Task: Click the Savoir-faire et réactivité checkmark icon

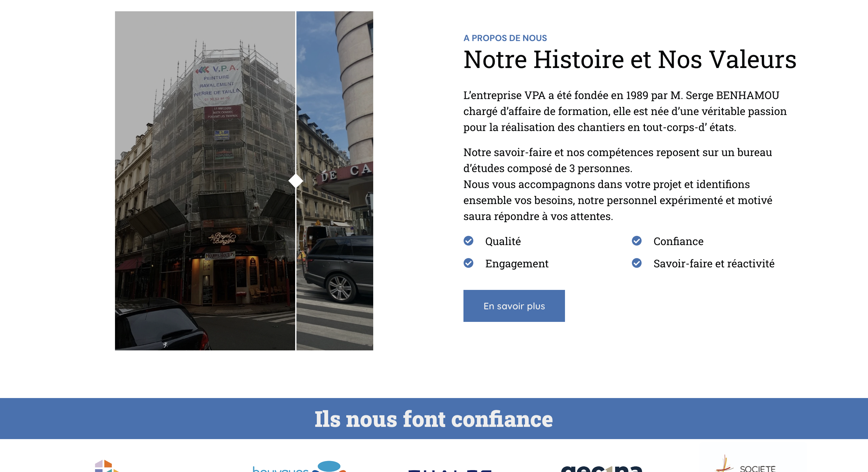Action: coord(636,263)
